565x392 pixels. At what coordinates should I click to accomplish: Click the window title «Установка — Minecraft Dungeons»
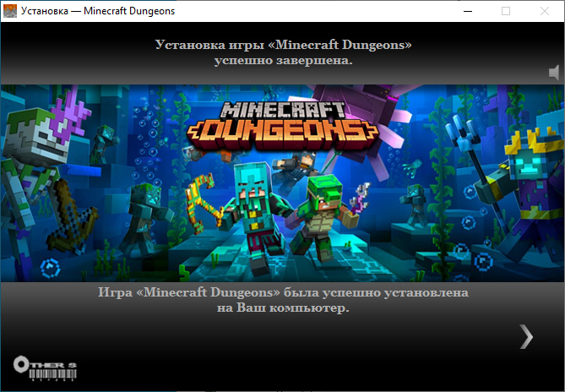tap(98, 11)
